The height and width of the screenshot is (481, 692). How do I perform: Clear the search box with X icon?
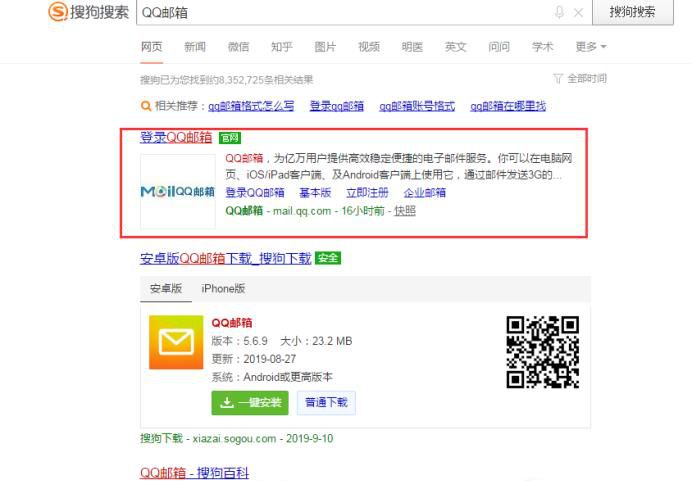pos(578,13)
